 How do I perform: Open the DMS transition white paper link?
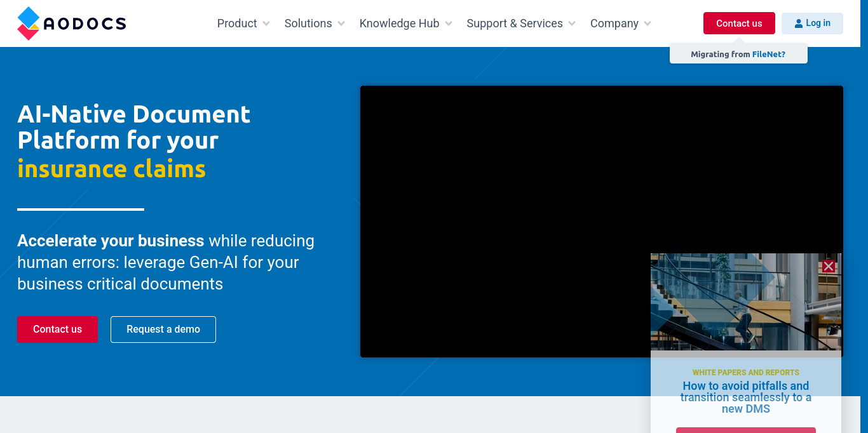746,397
